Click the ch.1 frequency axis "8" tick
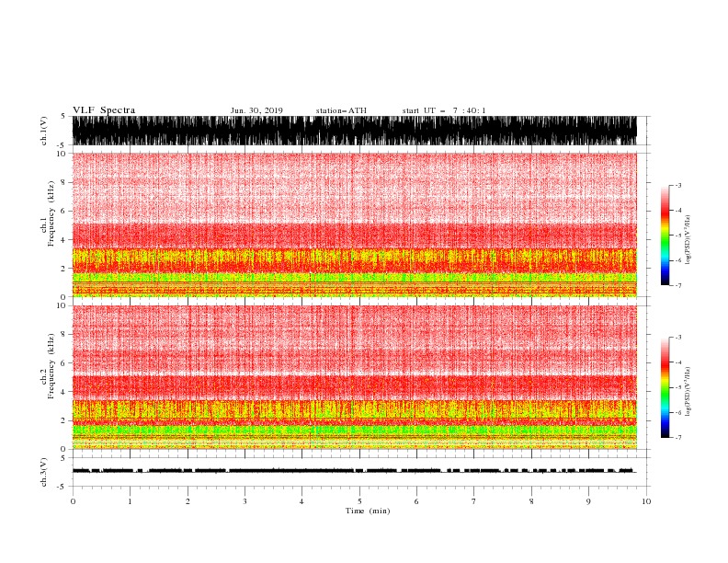Screen dimensions: 728x563 click(x=63, y=182)
